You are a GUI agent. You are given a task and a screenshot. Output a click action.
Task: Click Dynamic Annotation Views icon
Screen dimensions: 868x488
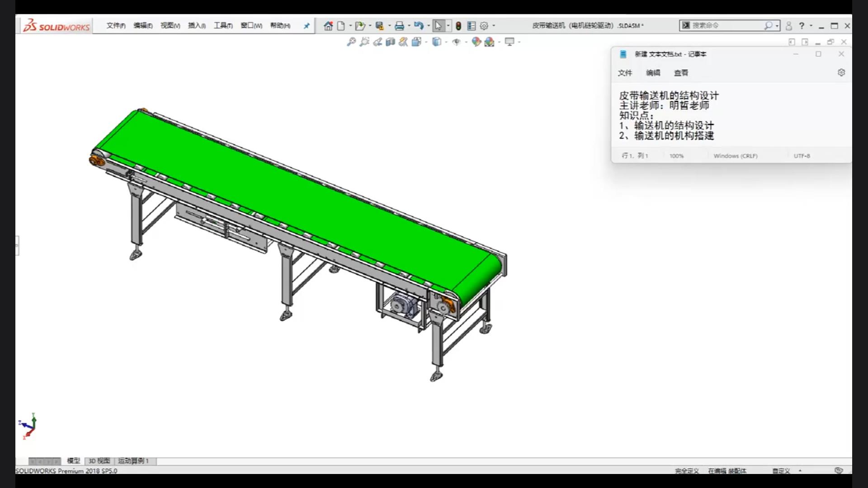pyautogui.click(x=403, y=42)
